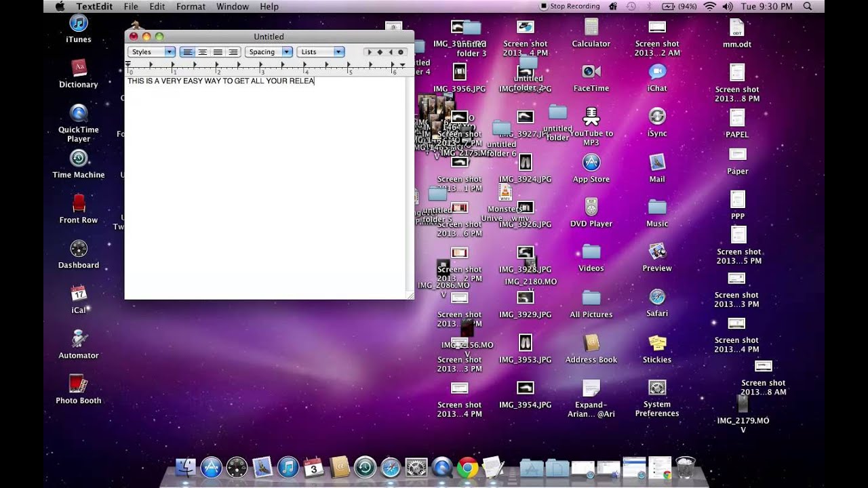This screenshot has width=868, height=488.
Task: Click the Wi-Fi status icon
Action: pos(710,6)
